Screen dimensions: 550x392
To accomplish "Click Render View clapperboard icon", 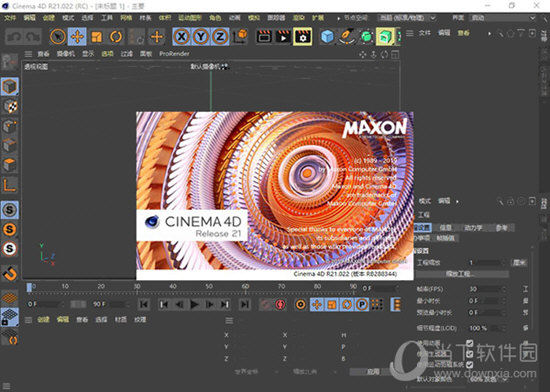I will point(264,36).
